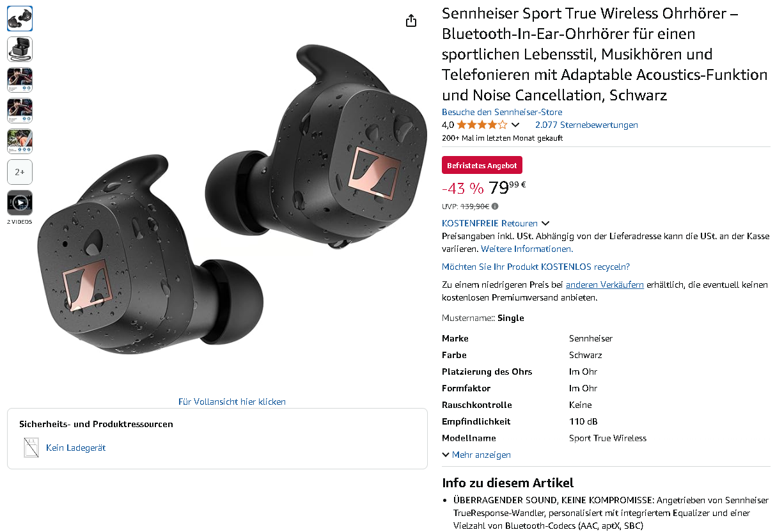Play the product videos thumbnail
Viewport: 775px width, 532px height.
[20, 203]
